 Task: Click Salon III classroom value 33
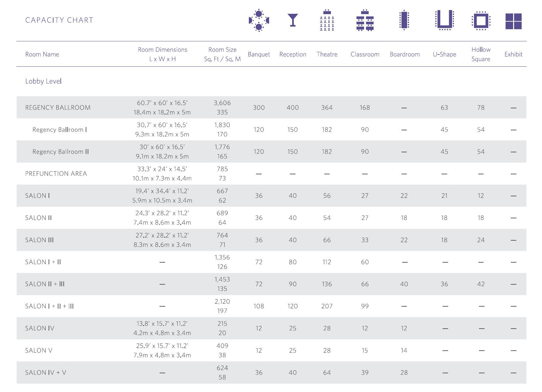pos(365,240)
